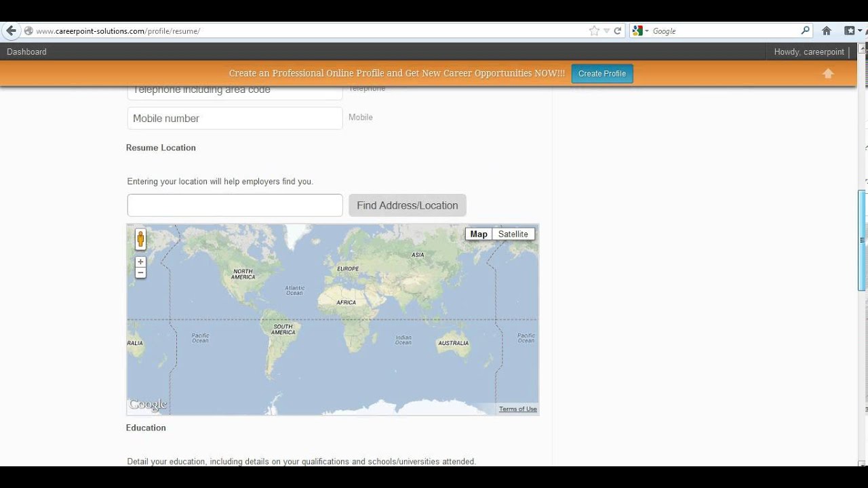Bookmark this page with the star icon

click(x=594, y=30)
